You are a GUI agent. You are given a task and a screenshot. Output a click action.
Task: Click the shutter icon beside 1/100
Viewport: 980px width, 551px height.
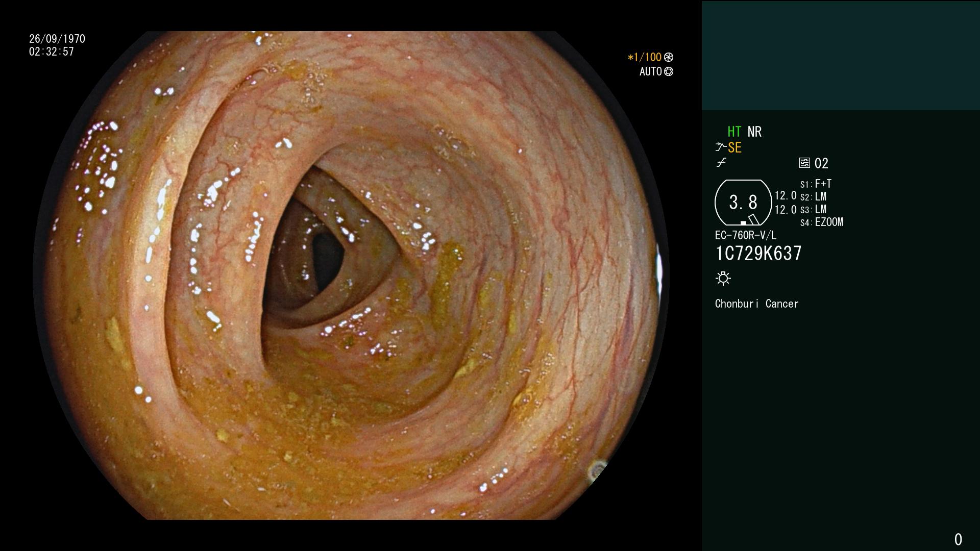669,57
